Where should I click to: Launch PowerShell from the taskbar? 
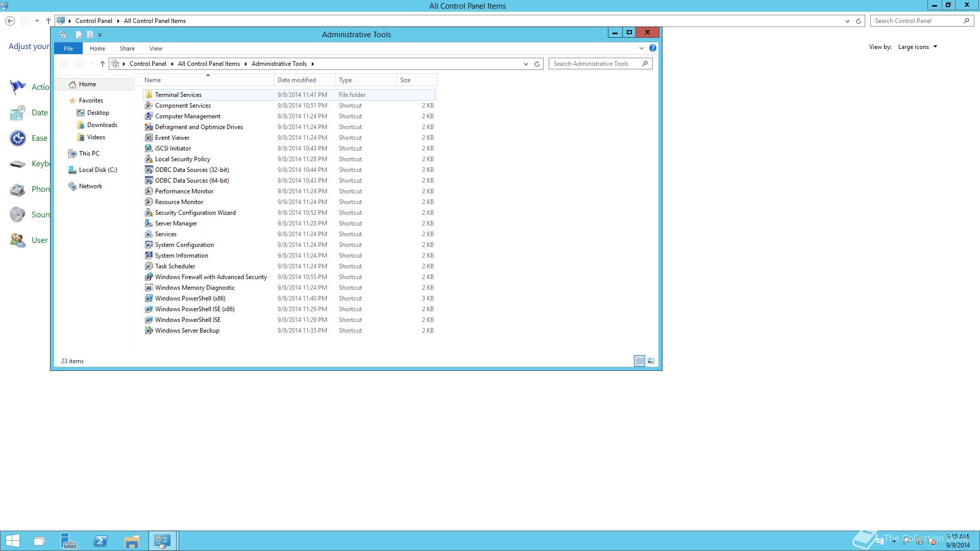[101, 541]
